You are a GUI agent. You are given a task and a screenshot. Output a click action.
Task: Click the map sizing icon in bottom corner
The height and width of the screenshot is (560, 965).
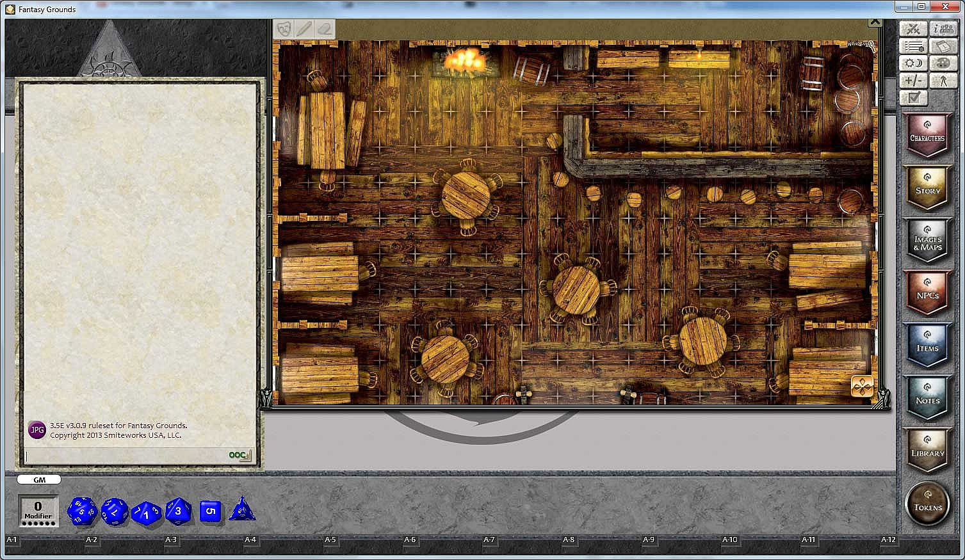pos(863,386)
